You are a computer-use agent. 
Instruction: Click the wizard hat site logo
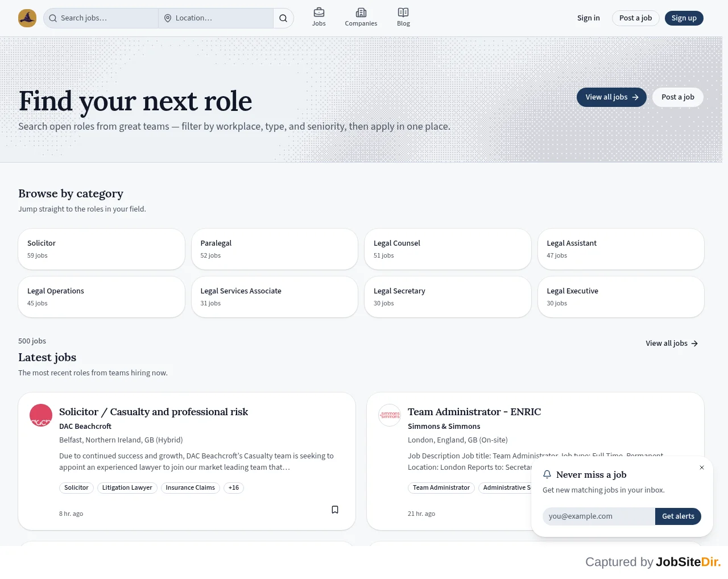click(x=27, y=18)
